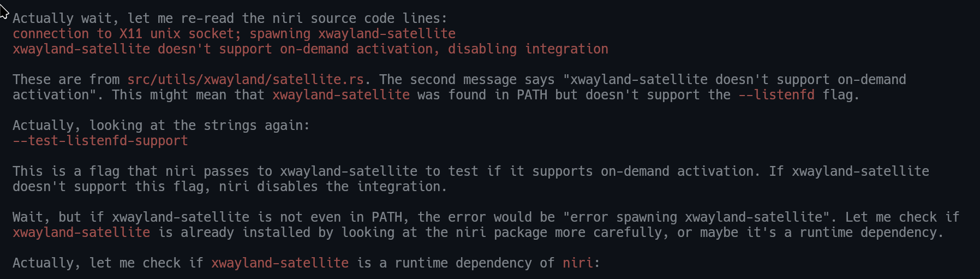Click the red 'src/utils/xwayland/satellite.rs' file path
This screenshot has width=980, height=279.
pyautogui.click(x=246, y=80)
